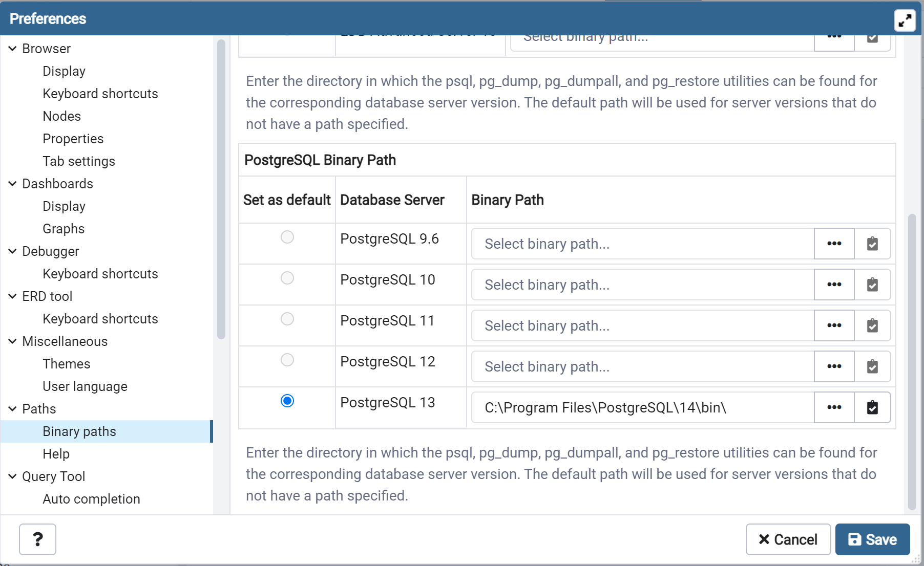Viewport: 924px width, 566px height.
Task: Open the help question mark button
Action: pyautogui.click(x=37, y=539)
